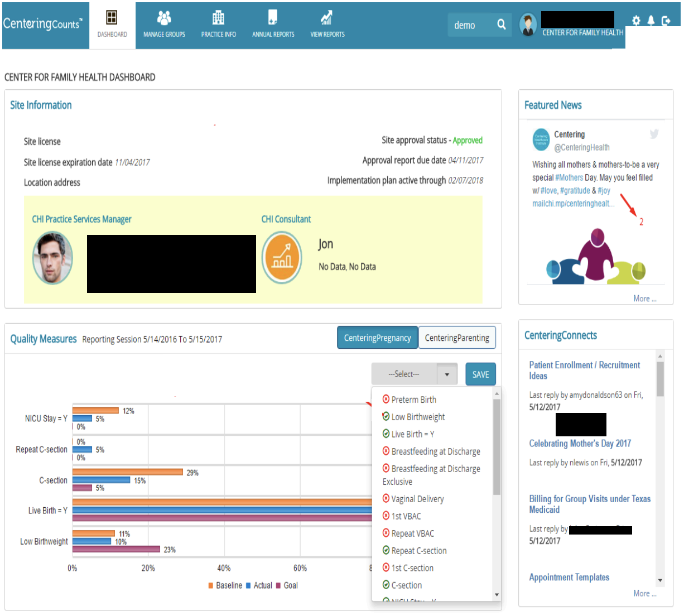The width and height of the screenshot is (684, 616).
Task: Click C-section 29% baseline bar
Action: click(x=128, y=472)
